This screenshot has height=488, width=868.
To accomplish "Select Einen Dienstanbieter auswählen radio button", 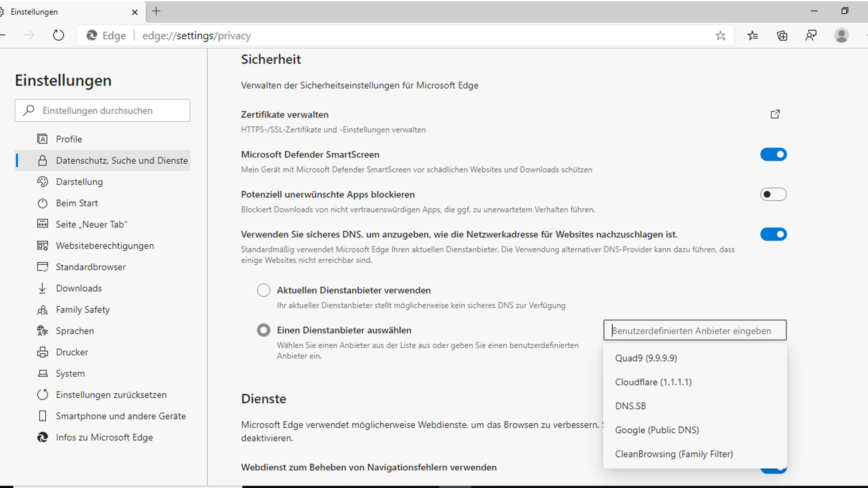I will (x=263, y=330).
